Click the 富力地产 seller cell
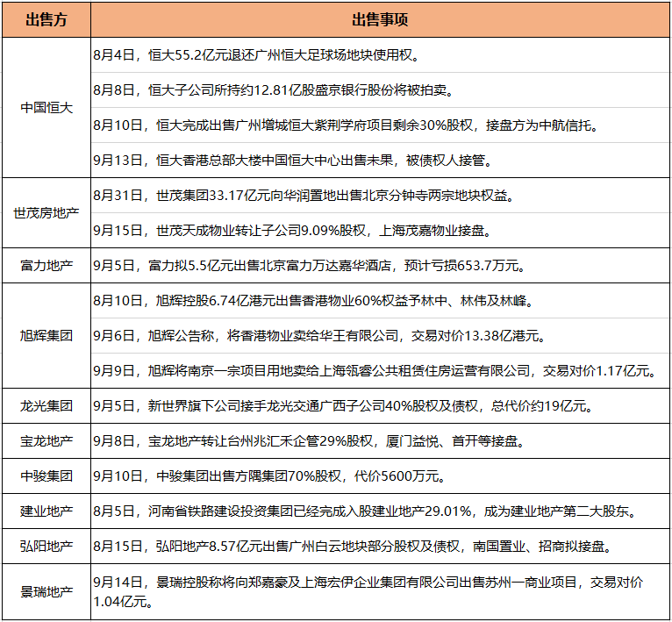Image resolution: width=672 pixels, height=622 pixels. coord(46,266)
